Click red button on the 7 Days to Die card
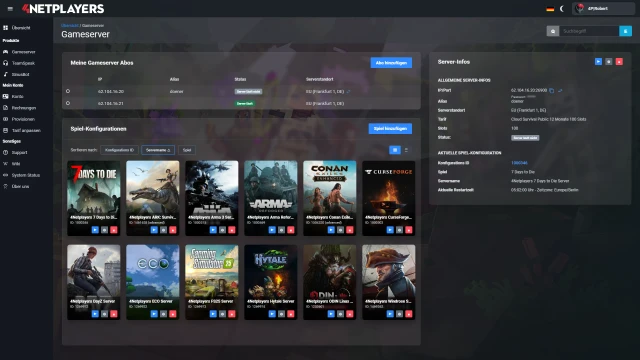 (114, 230)
